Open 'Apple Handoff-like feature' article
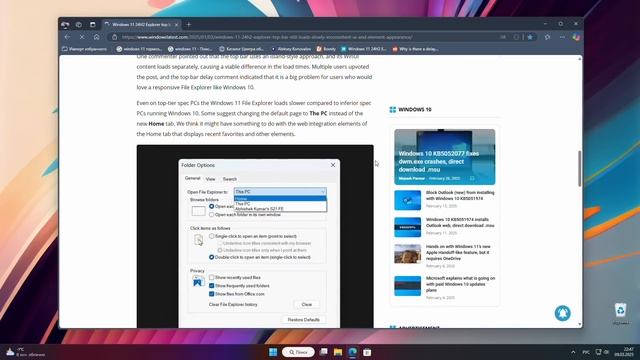 click(458, 252)
